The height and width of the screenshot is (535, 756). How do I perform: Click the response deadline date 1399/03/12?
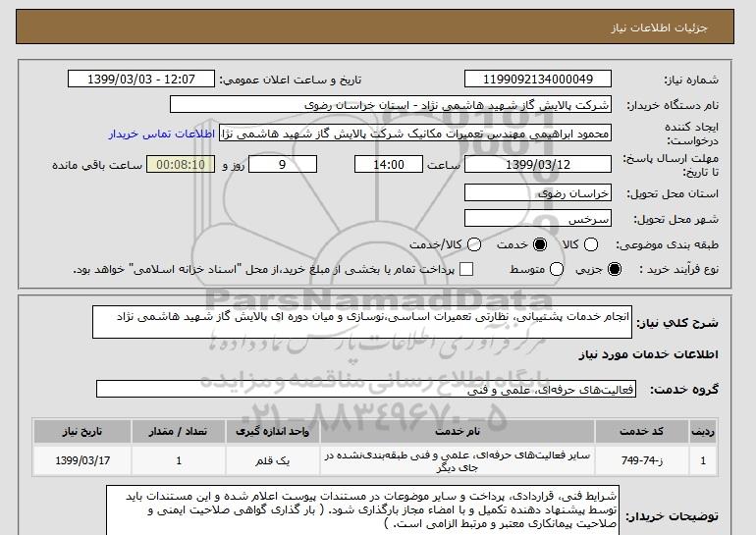coord(538,164)
